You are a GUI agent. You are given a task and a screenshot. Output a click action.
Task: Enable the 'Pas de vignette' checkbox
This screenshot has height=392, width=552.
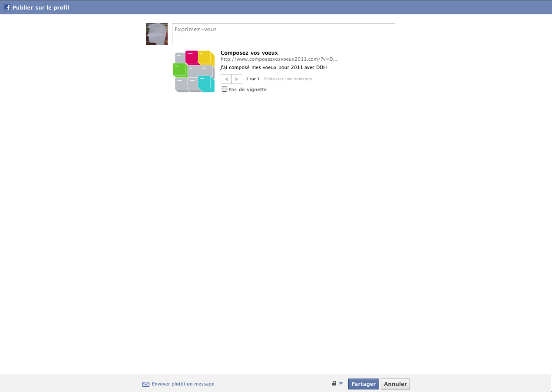coord(225,89)
